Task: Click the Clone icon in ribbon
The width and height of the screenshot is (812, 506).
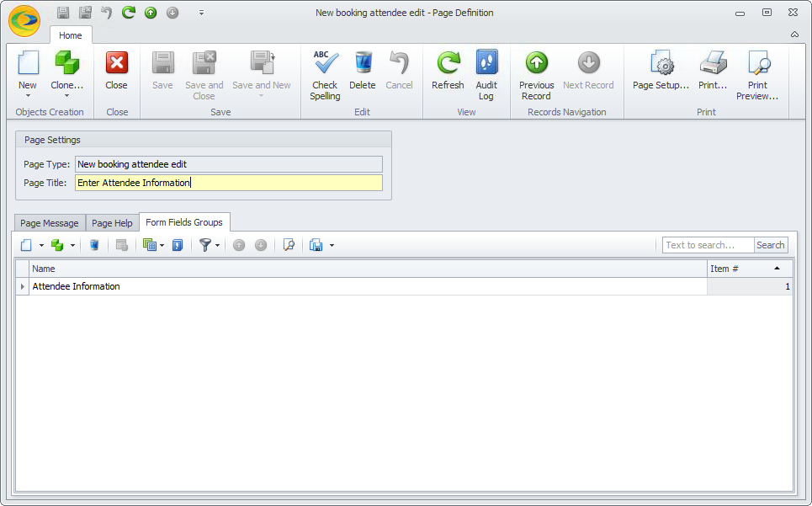Action: [x=66, y=63]
